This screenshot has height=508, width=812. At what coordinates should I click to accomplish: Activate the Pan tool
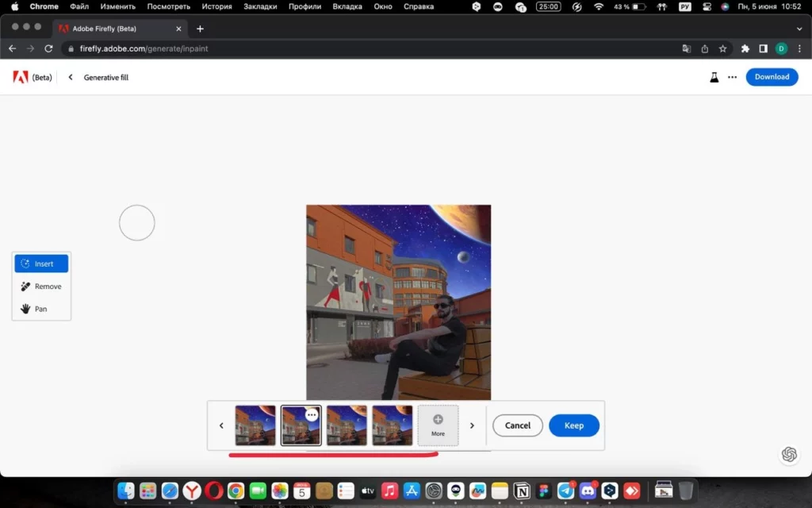41,309
